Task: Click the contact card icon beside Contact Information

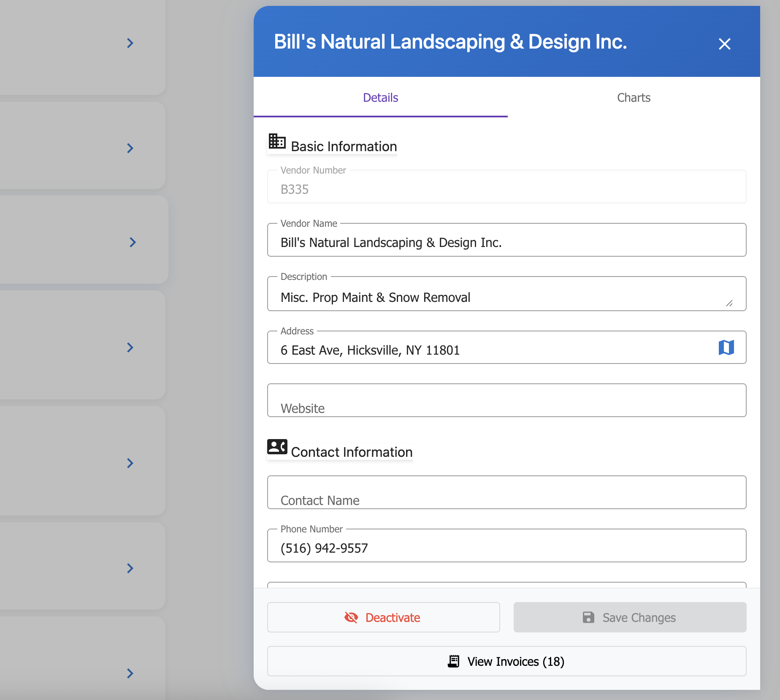Action: (277, 447)
